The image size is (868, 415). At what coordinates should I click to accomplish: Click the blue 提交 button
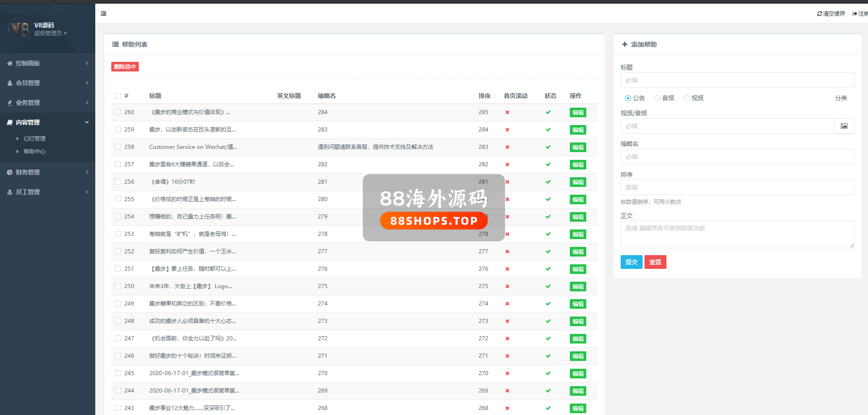point(631,262)
